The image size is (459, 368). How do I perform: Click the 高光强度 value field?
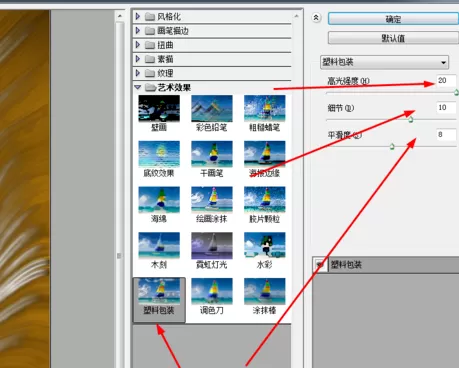446,81
